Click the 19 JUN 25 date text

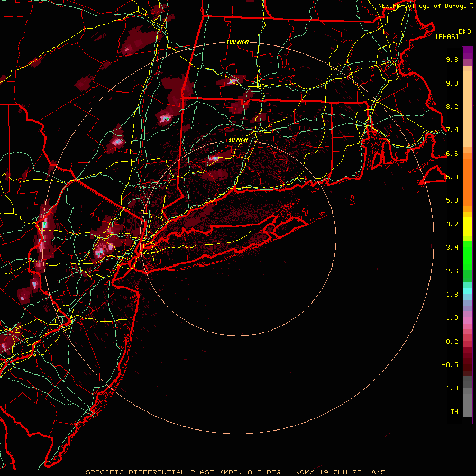341,472
